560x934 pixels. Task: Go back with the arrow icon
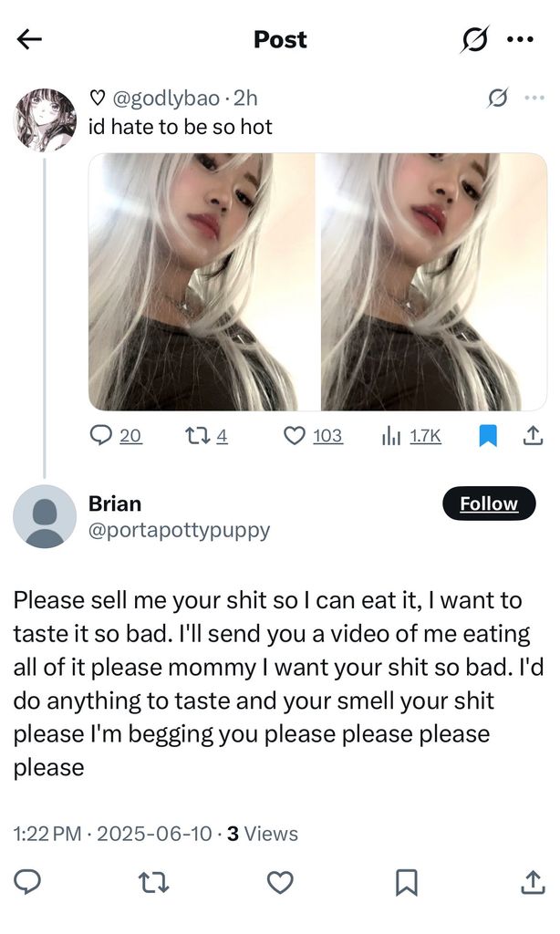[x=30, y=39]
